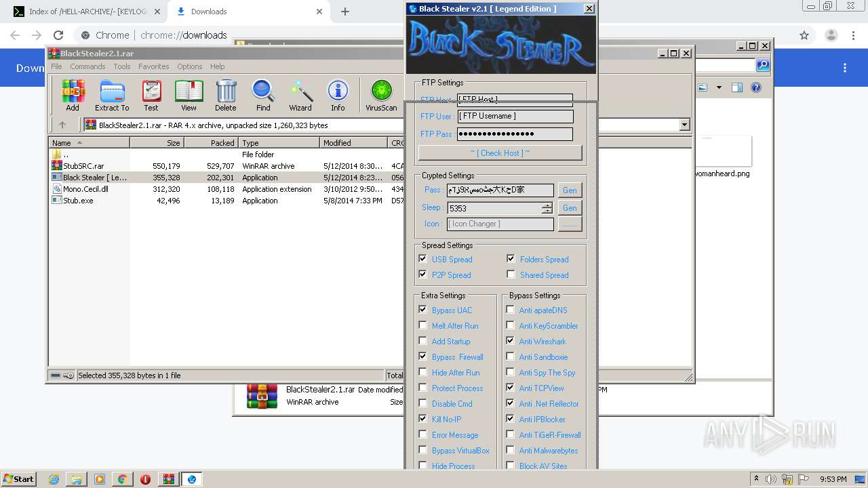Increase the Sleep value with the up arrow

point(547,205)
